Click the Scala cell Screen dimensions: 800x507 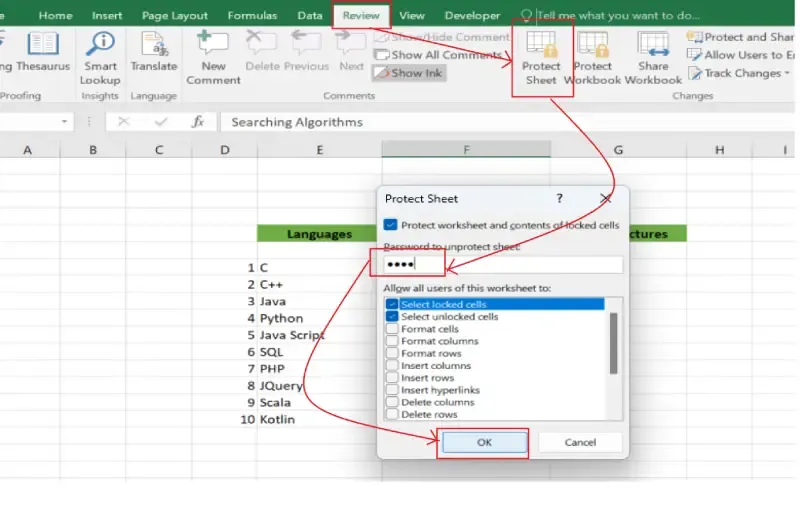coord(319,402)
